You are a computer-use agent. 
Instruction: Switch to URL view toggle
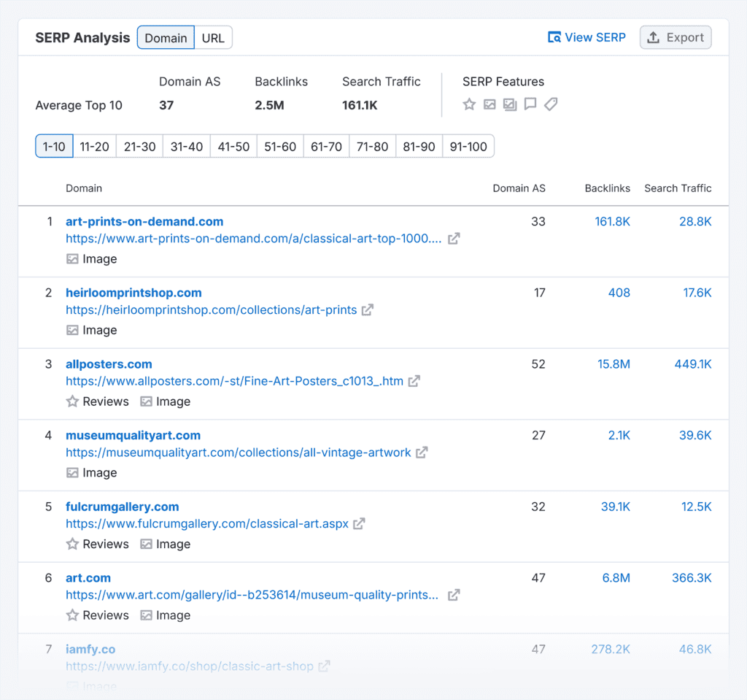213,38
